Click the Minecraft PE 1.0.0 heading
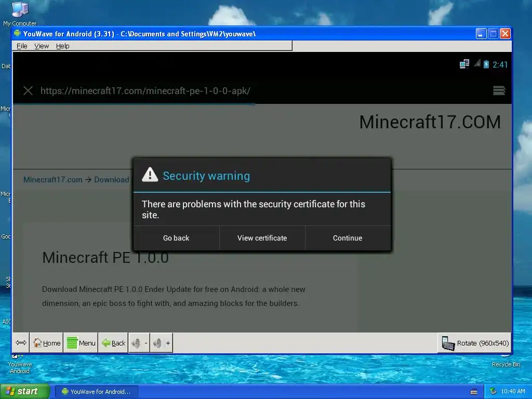This screenshot has width=532, height=399. [105, 258]
